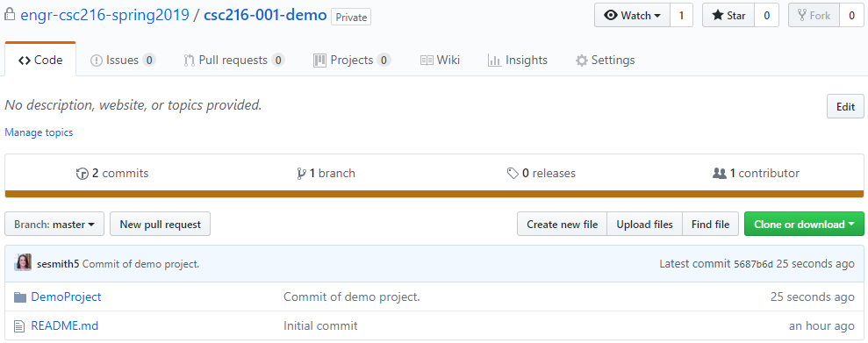Click the README.md file icon
The image size is (868, 343).
[x=19, y=326]
